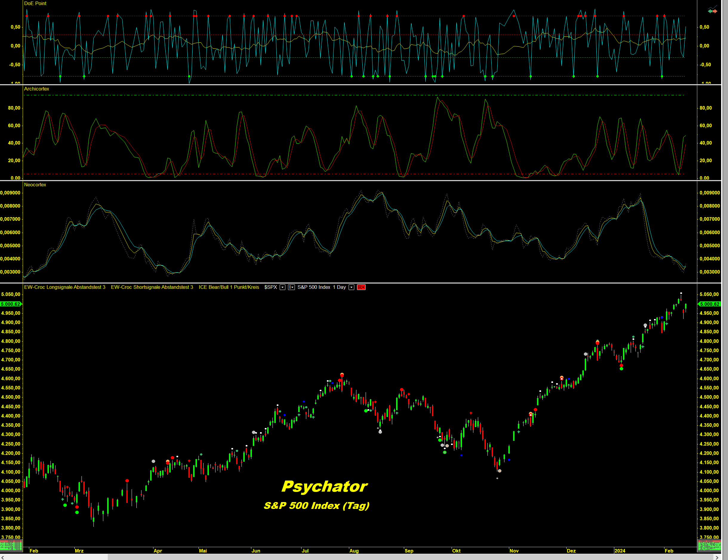Click the S&P 500 Index symbol description
Image resolution: width=728 pixels, height=560 pixels.
click(x=313, y=287)
